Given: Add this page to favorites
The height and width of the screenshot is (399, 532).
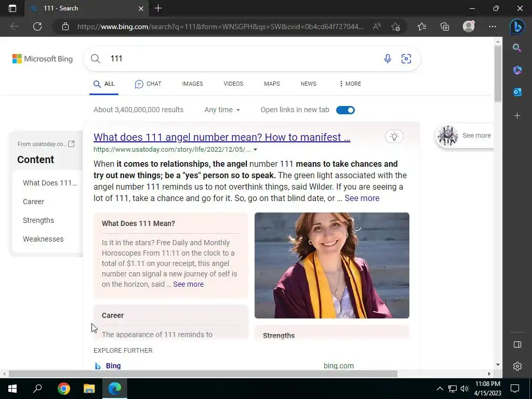Looking at the screenshot, I should (x=395, y=26).
